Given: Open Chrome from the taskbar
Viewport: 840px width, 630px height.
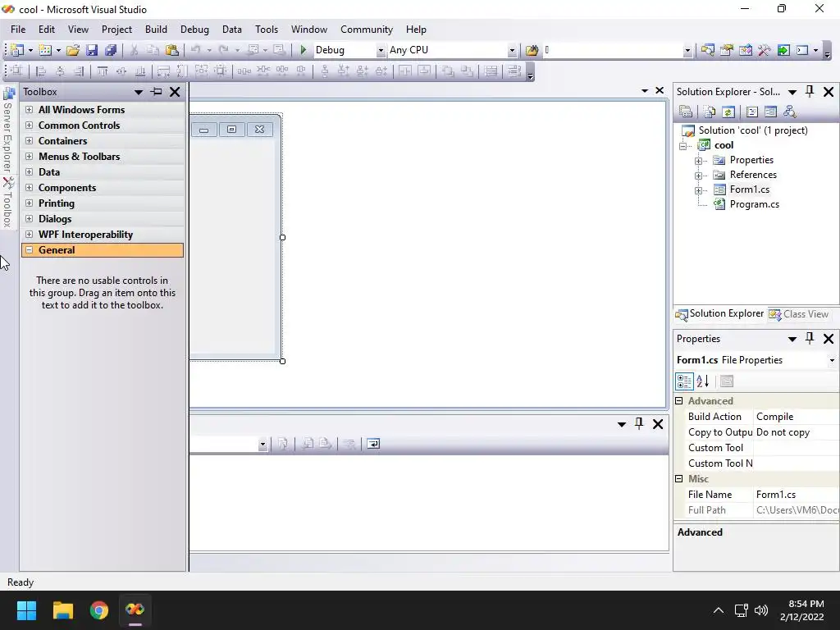Looking at the screenshot, I should (x=99, y=609).
